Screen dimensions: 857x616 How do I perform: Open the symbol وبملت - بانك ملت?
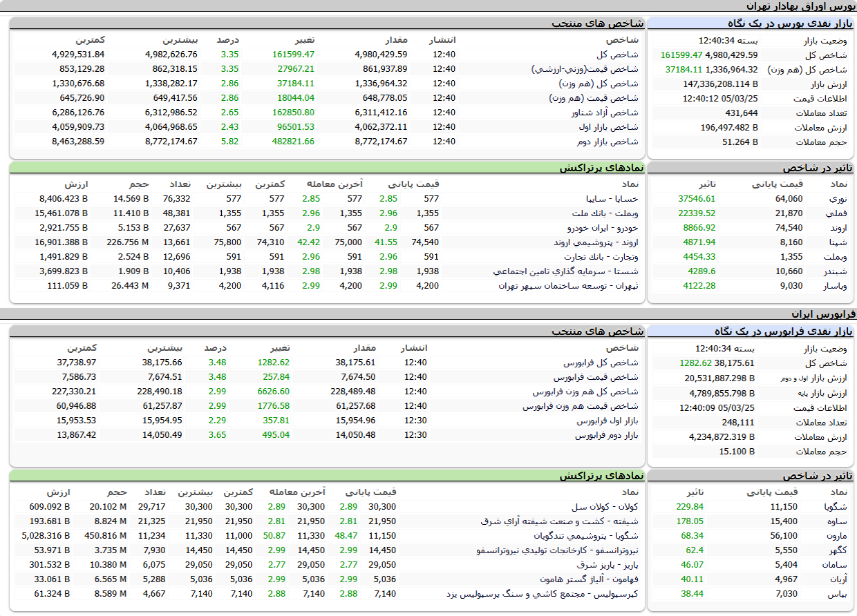(x=606, y=213)
